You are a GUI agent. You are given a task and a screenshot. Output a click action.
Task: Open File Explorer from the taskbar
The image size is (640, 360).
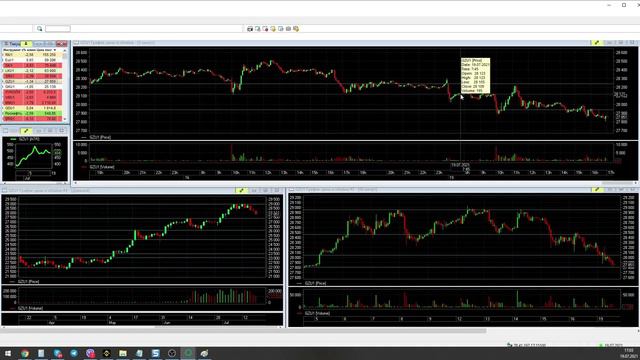(x=123, y=353)
